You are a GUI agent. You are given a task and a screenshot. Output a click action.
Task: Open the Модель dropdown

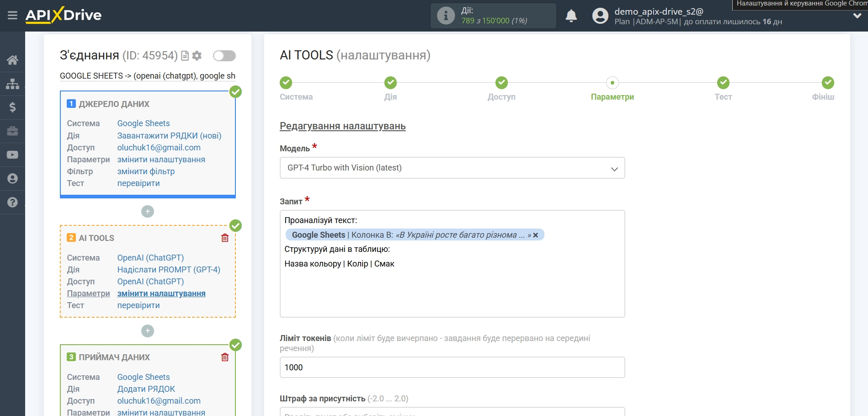coord(452,168)
